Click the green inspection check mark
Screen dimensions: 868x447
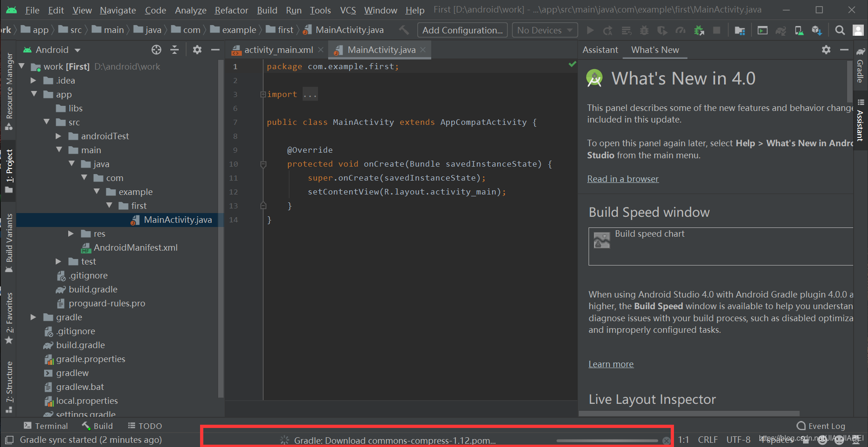[x=572, y=64]
